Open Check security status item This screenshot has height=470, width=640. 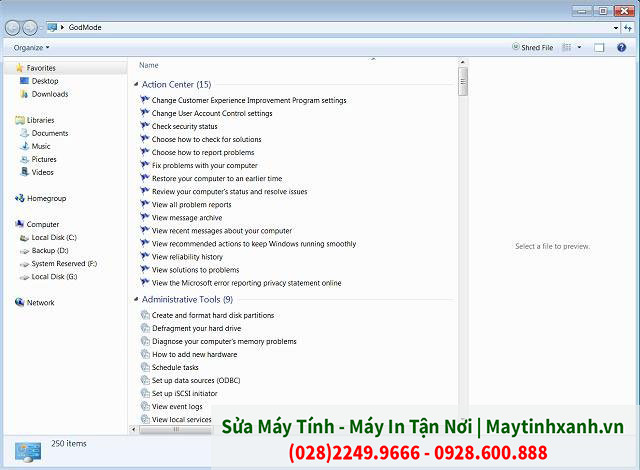(x=184, y=126)
